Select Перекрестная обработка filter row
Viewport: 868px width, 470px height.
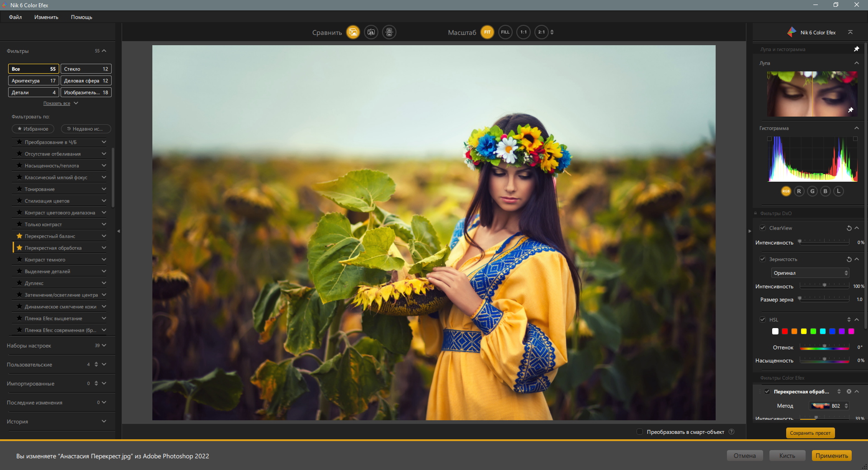(60, 248)
